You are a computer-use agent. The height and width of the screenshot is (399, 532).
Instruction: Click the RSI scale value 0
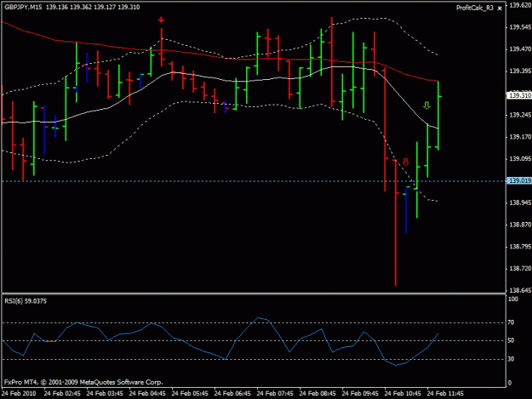[x=510, y=383]
